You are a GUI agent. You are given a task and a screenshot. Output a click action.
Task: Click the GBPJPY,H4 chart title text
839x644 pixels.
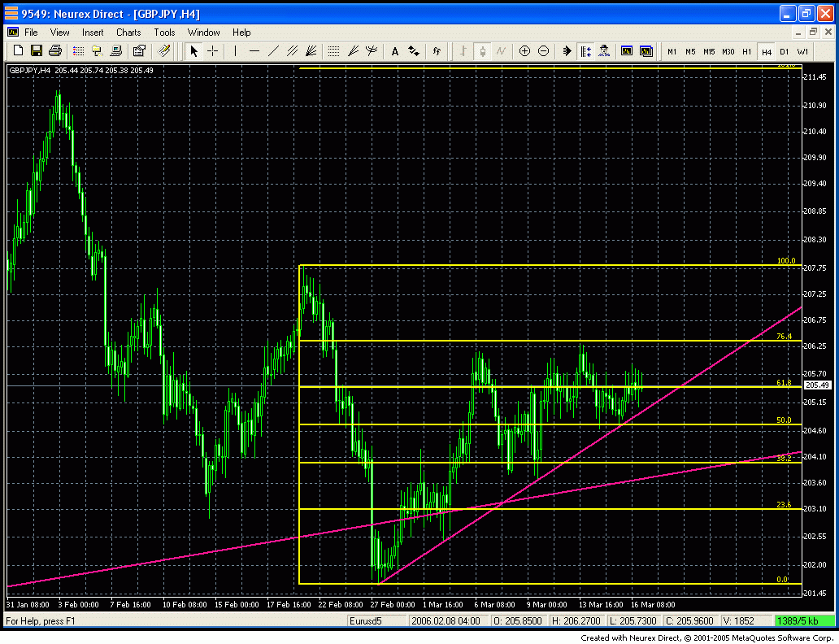pyautogui.click(x=30, y=70)
